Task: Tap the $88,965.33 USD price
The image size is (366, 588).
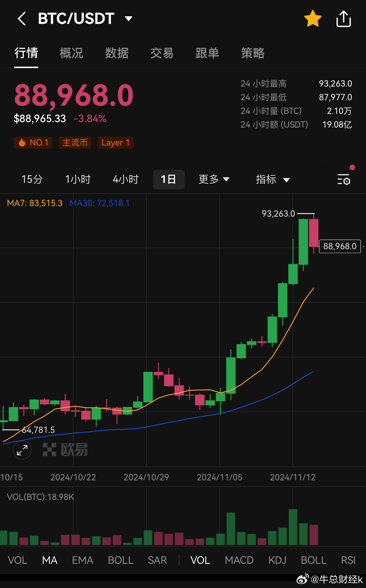Action: 40,118
